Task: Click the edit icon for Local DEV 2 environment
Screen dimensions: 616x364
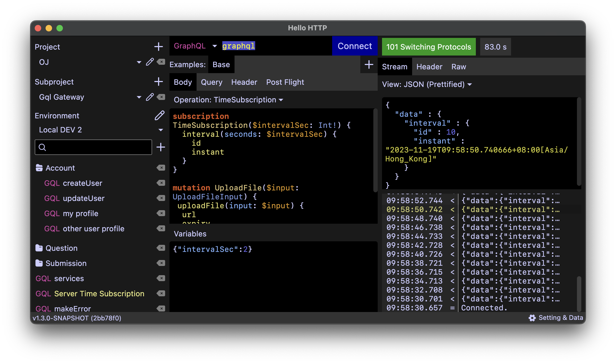Action: tap(159, 115)
